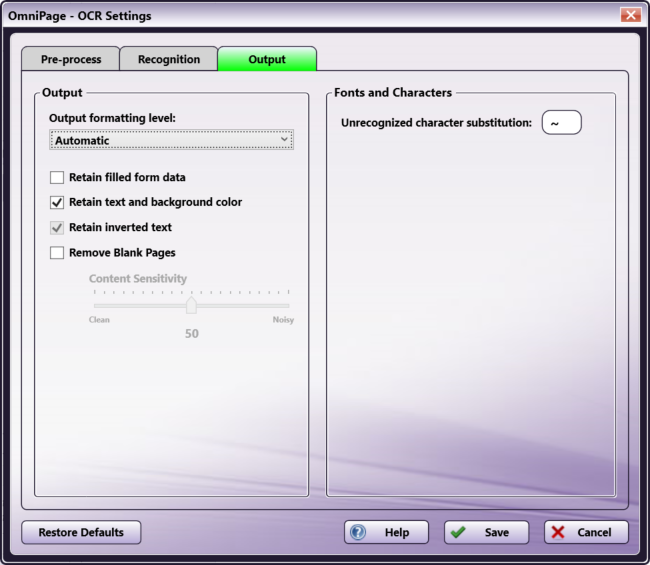Click the 'Output formatting level:' label

[112, 118]
